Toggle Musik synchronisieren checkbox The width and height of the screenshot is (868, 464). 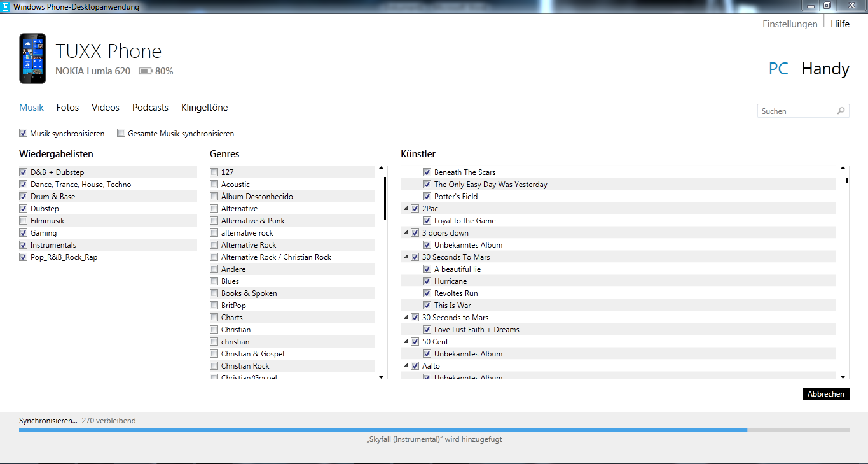coord(24,134)
